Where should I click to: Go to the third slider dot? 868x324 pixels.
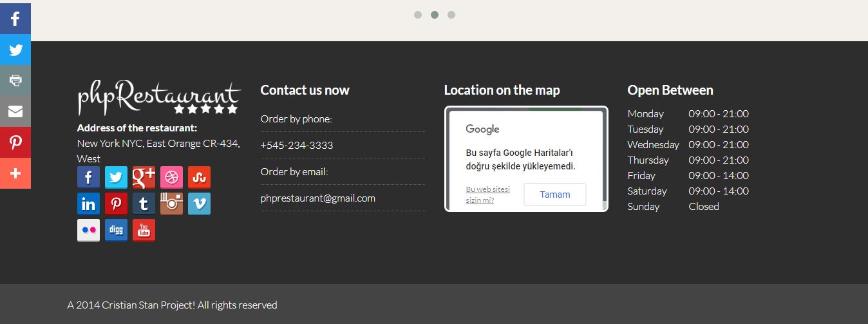[x=451, y=15]
